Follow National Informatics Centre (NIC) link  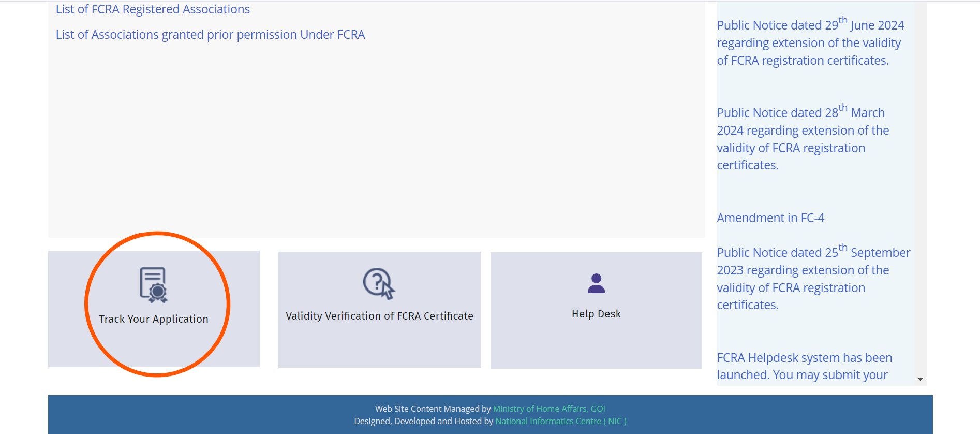coord(560,421)
